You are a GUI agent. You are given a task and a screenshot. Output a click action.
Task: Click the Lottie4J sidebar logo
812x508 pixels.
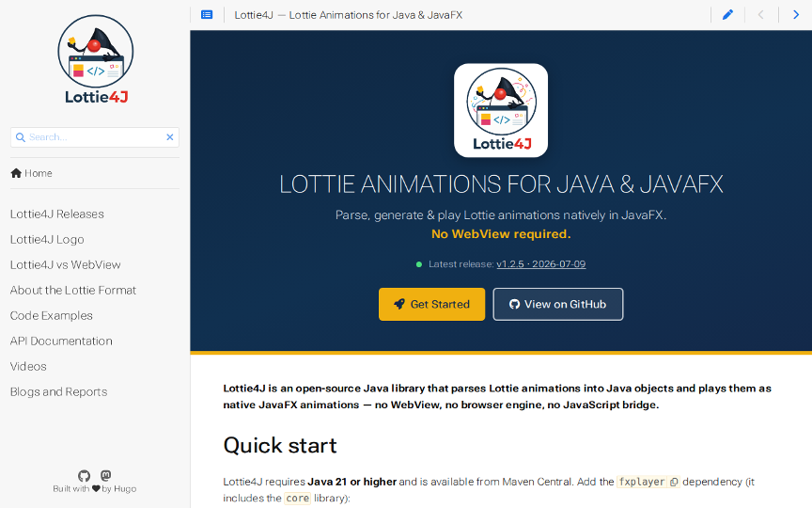(96, 59)
